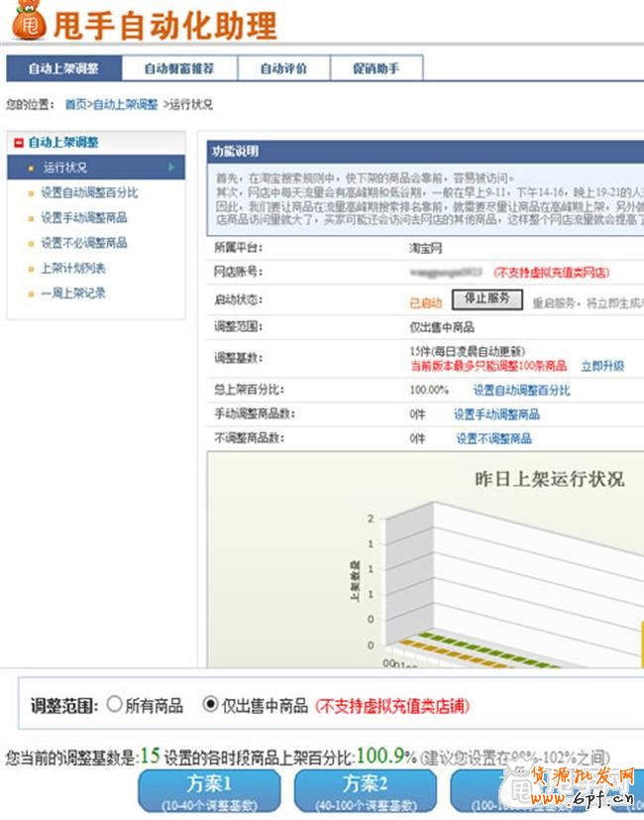The image size is (644, 820).
Task: Click the green 100.9 percentage value
Action: tap(381, 756)
